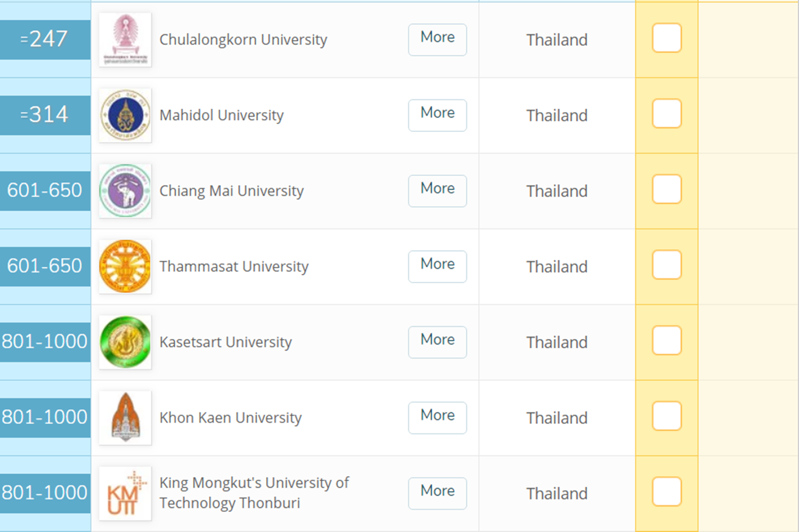Click the Chulalongkorn University logo
799x532 pixels.
coord(125,40)
